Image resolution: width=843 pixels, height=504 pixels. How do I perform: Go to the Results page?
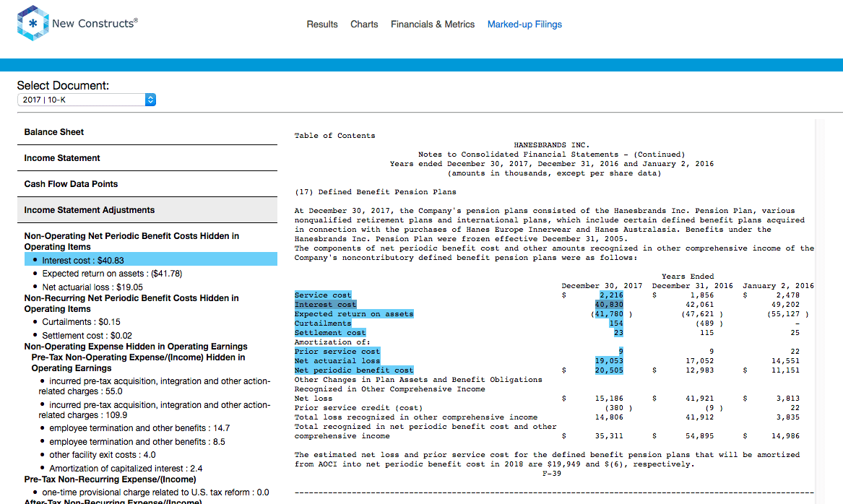(x=322, y=24)
